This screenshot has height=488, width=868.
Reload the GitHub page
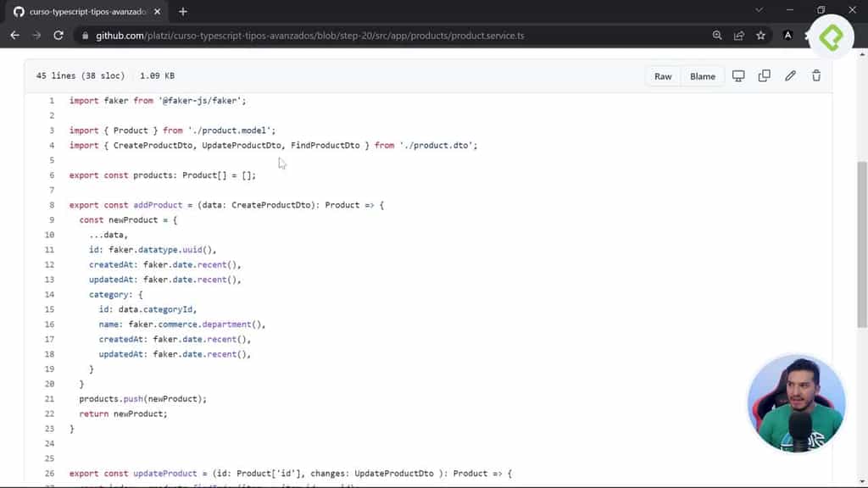point(56,36)
